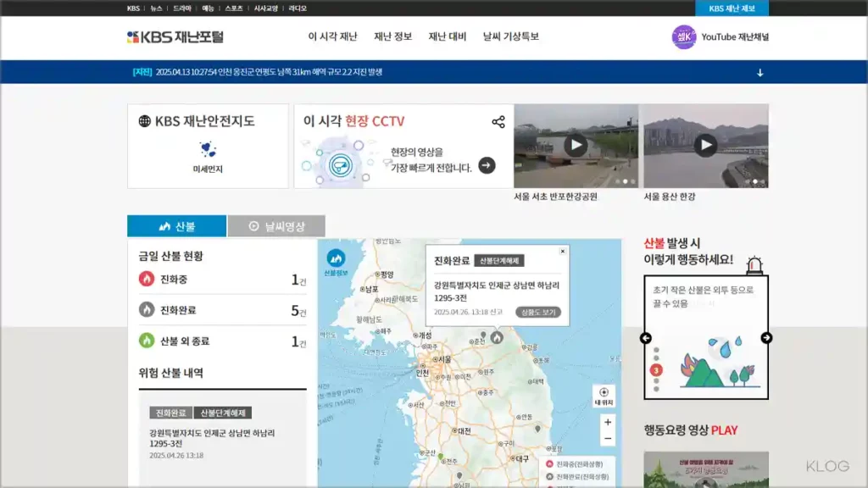Image resolution: width=868 pixels, height=488 pixels.
Task: Click the 진화완료 tag in wildfire list
Action: tap(170, 413)
